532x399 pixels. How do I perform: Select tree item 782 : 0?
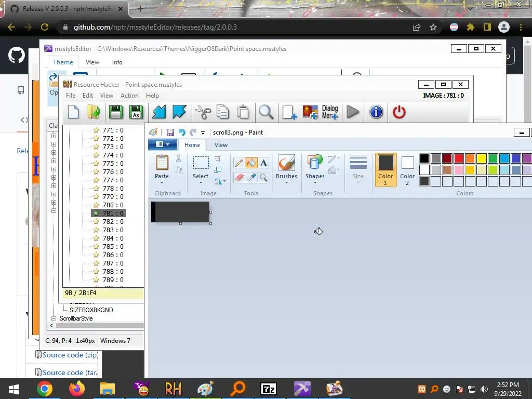[113, 221]
